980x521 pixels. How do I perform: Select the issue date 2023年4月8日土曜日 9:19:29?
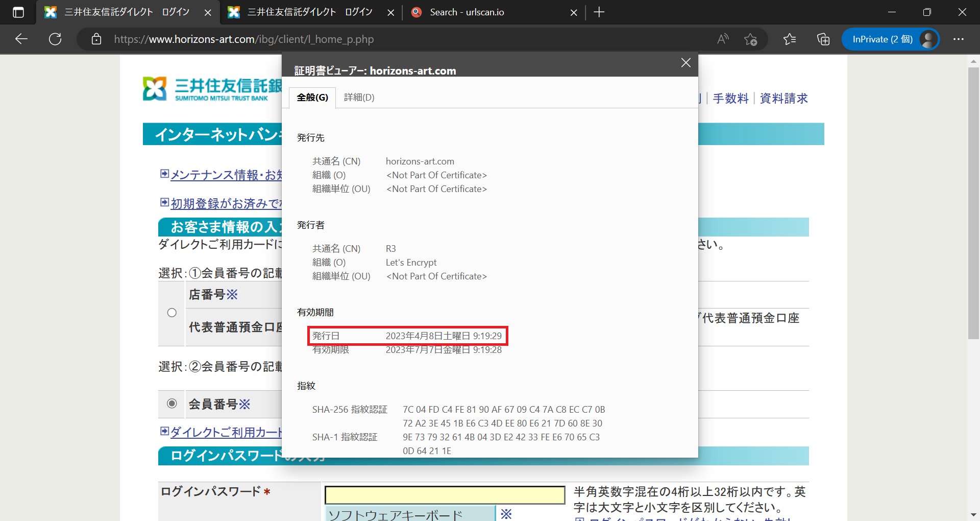click(444, 336)
